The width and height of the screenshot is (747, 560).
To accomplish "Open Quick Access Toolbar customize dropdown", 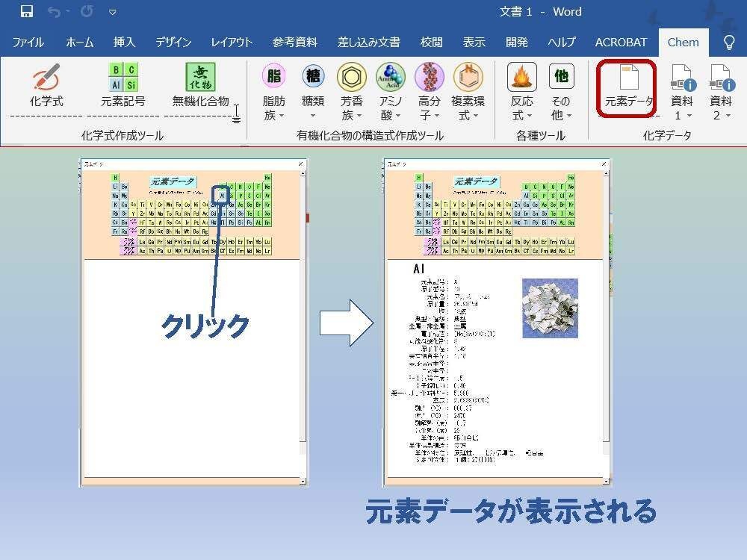I will click(x=113, y=13).
